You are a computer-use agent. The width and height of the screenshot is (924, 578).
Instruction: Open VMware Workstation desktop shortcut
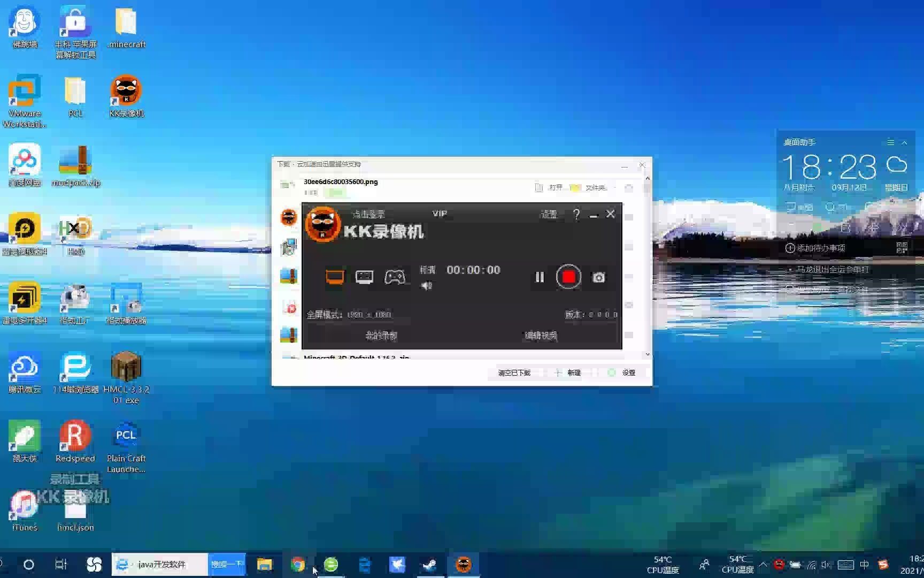tap(25, 101)
